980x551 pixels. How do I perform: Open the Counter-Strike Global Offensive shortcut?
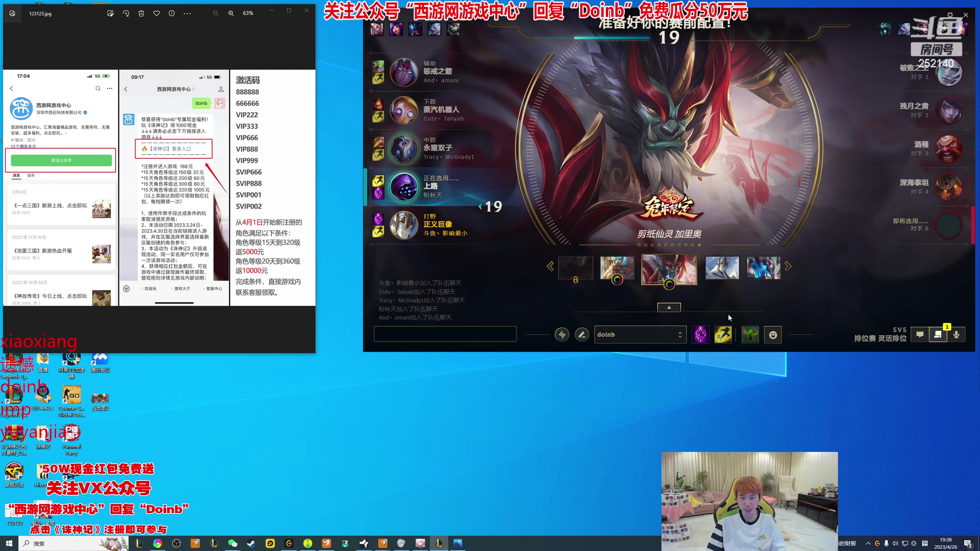click(x=72, y=401)
